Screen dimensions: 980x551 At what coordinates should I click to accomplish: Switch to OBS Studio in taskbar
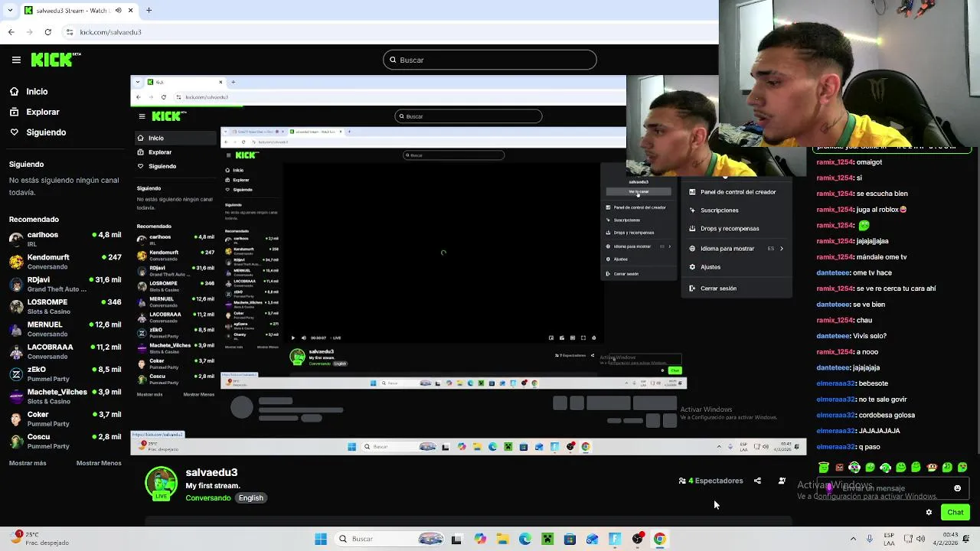(637, 539)
